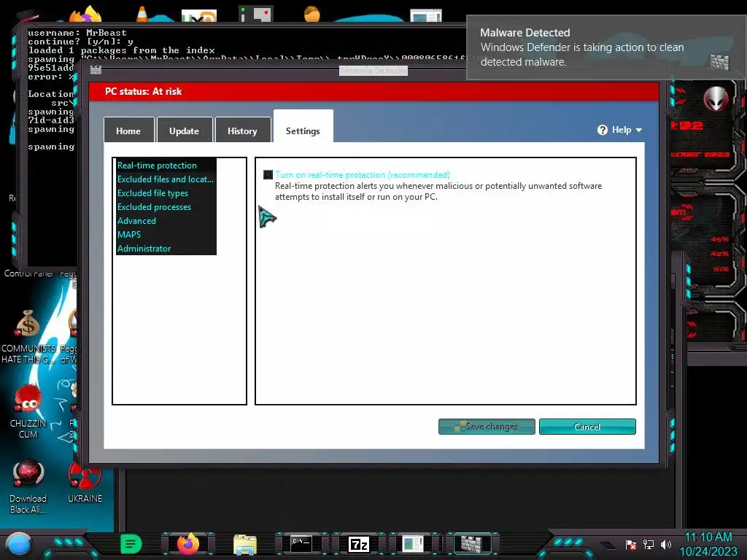Click the Cancel button

[x=587, y=427]
